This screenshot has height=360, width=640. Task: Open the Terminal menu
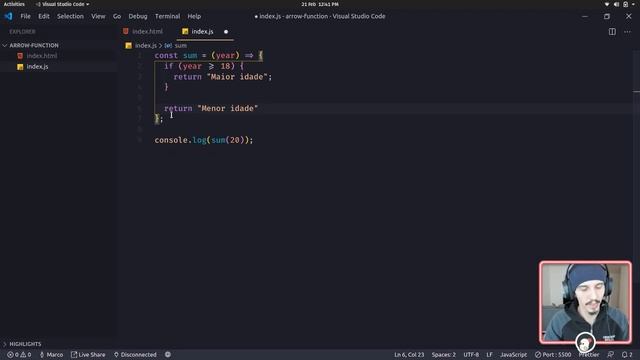(167, 16)
